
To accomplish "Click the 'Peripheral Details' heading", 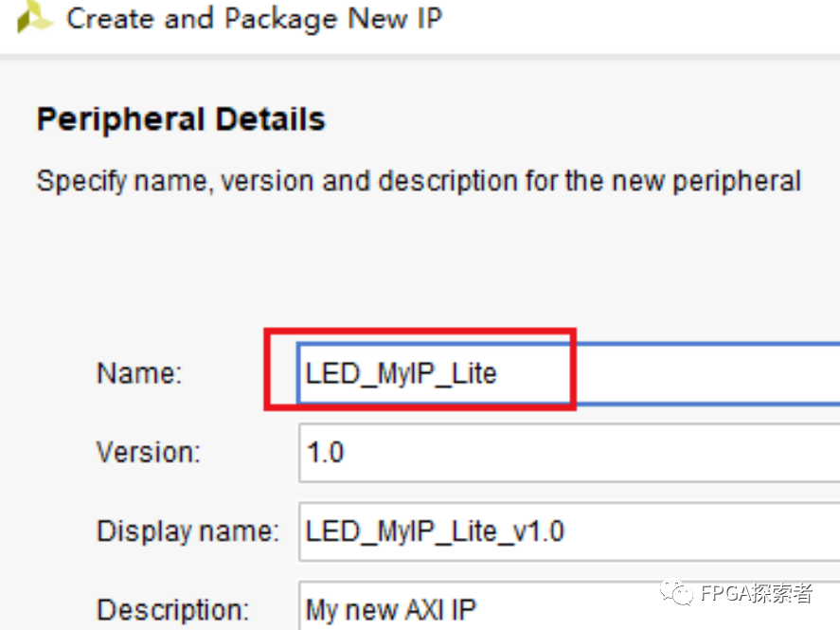I will point(181,119).
